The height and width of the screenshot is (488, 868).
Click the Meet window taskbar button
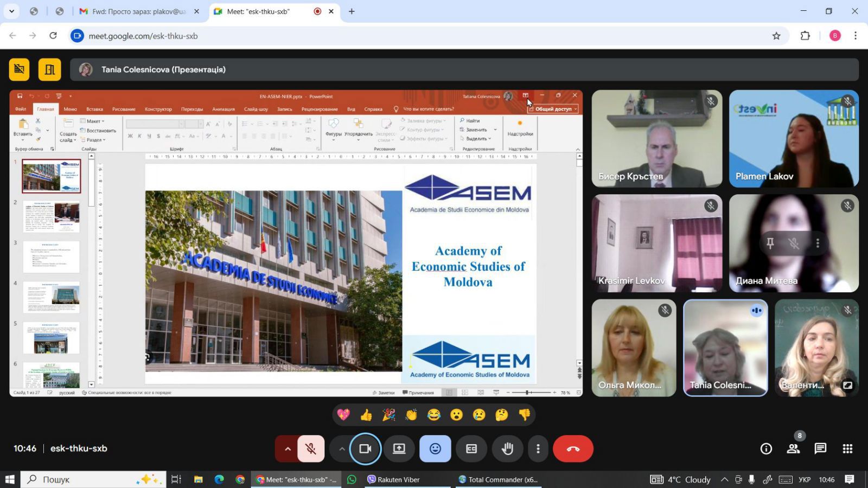click(x=296, y=479)
